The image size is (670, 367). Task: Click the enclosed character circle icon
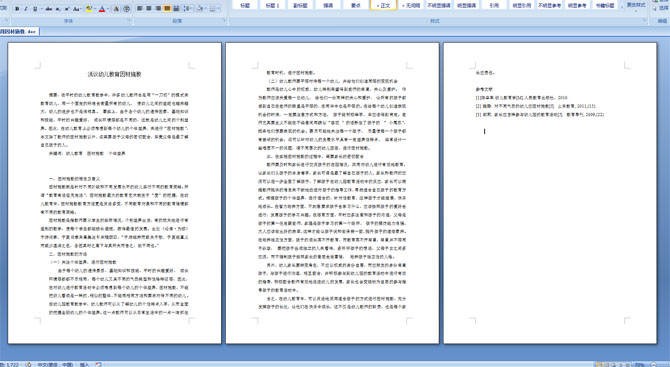point(126,9)
